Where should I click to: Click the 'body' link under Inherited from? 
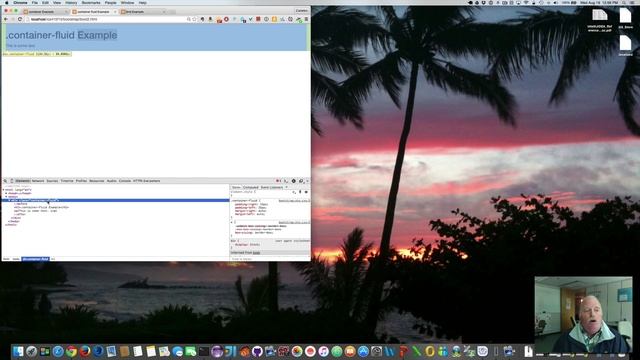pos(256,253)
